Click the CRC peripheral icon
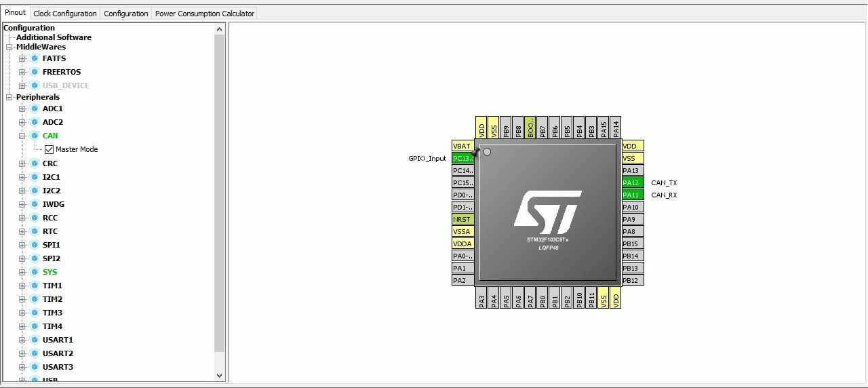 (34, 163)
